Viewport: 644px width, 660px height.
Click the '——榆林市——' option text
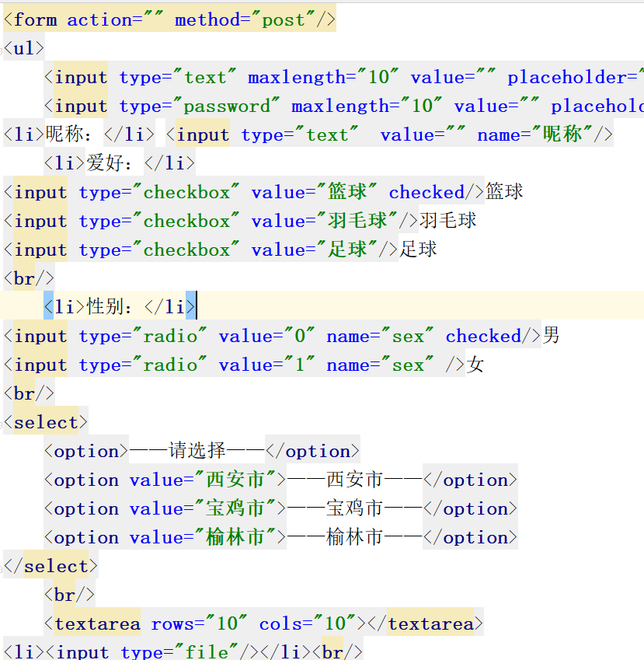354,537
